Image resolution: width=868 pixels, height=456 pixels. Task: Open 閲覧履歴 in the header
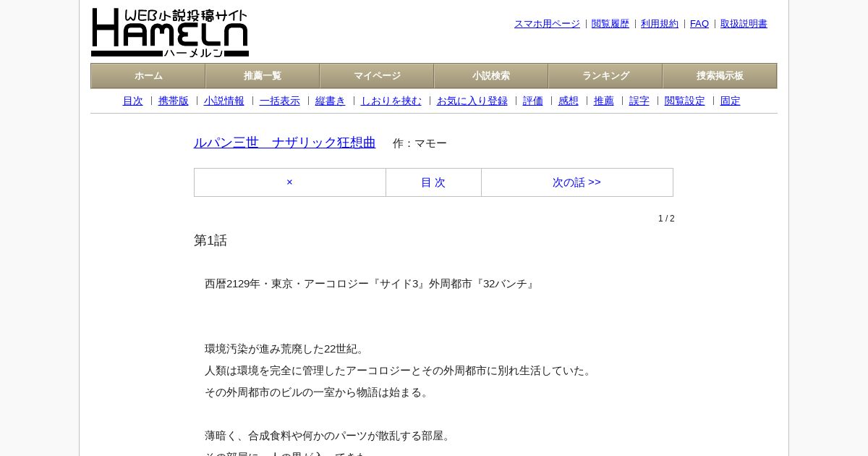610,24
